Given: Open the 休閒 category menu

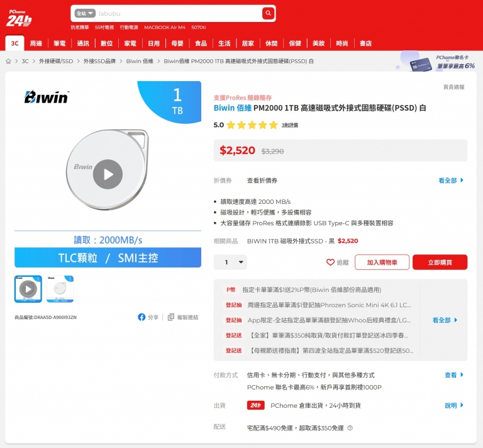Looking at the screenshot, I should pyautogui.click(x=272, y=43).
